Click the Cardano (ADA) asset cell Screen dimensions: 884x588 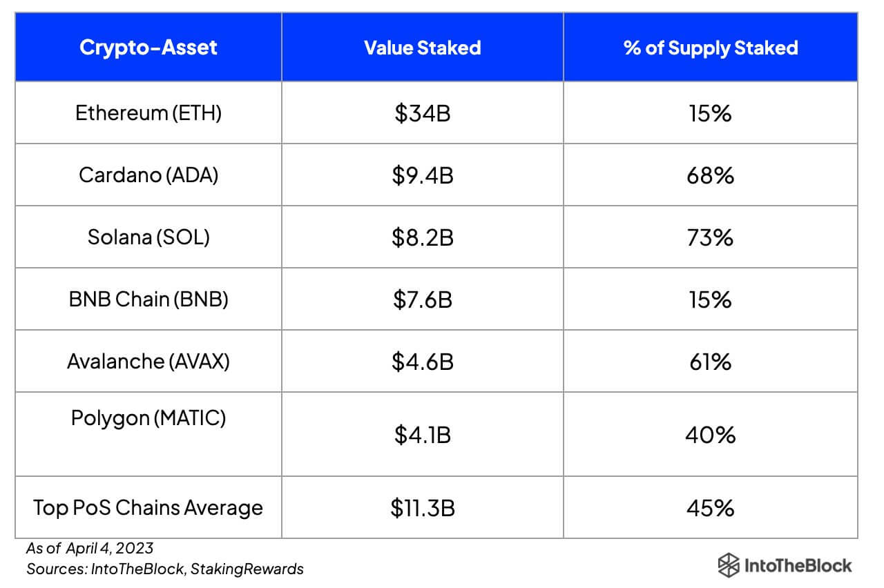148,175
